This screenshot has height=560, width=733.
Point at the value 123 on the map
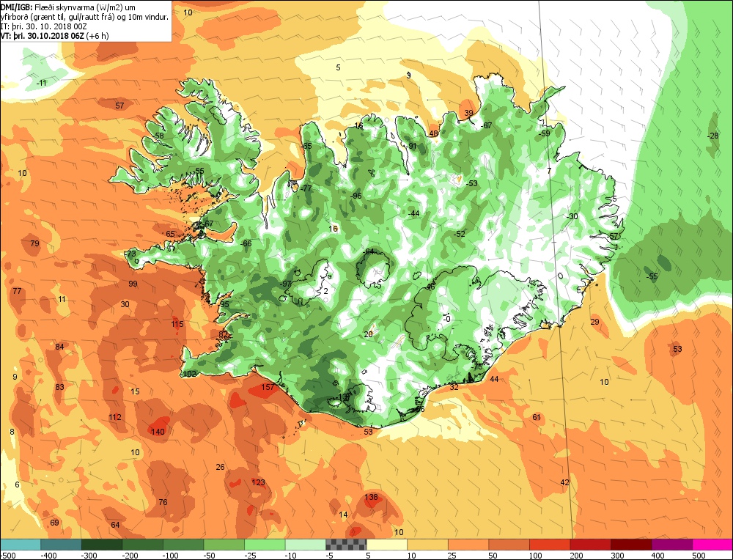coord(258,482)
